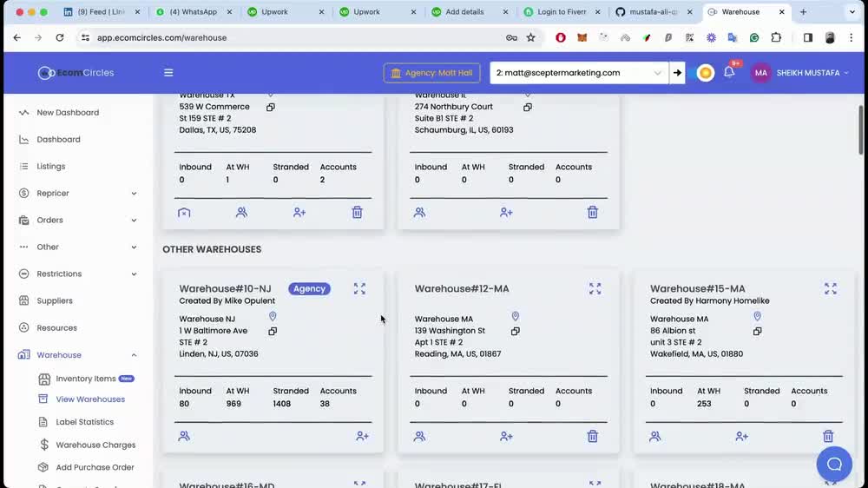Add user to Dallas TX warehouse
This screenshot has width=868, height=488.
(299, 212)
